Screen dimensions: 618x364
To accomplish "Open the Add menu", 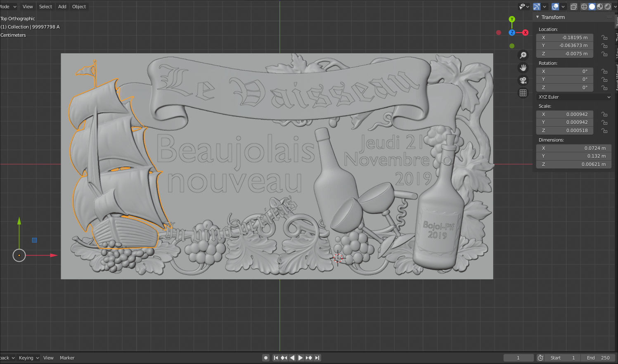I will 62,7.
